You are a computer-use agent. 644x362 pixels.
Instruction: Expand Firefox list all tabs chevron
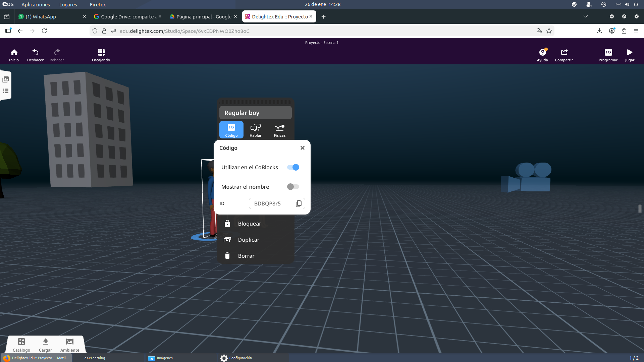[585, 16]
